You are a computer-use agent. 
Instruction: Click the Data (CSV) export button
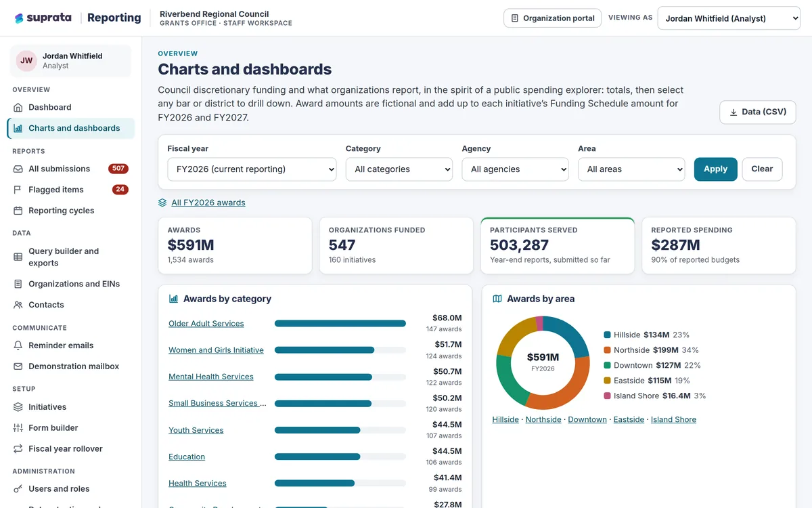(x=758, y=112)
